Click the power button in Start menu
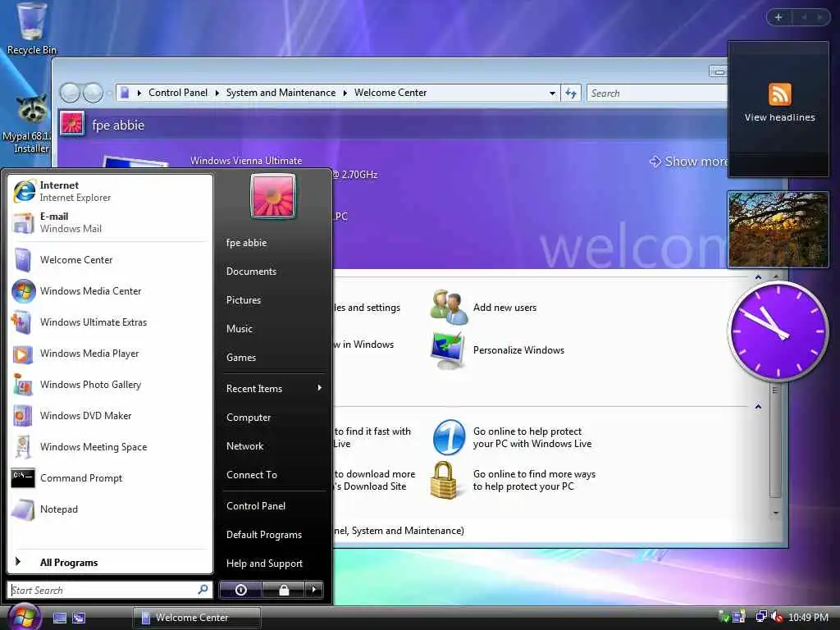 point(240,590)
